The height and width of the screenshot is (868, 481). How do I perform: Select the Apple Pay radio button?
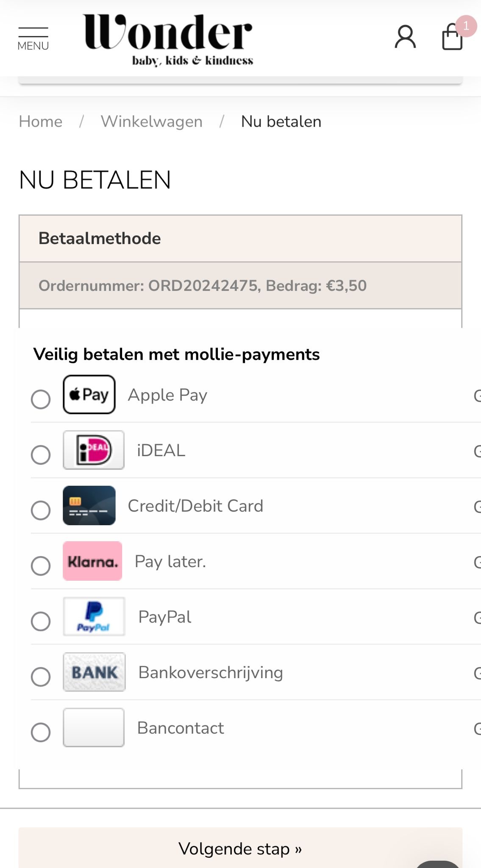pos(41,399)
